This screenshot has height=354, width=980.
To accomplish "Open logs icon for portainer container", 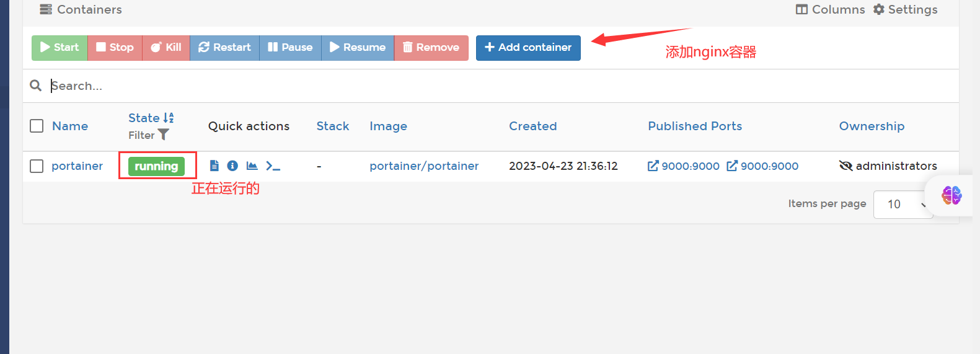I will (x=214, y=166).
